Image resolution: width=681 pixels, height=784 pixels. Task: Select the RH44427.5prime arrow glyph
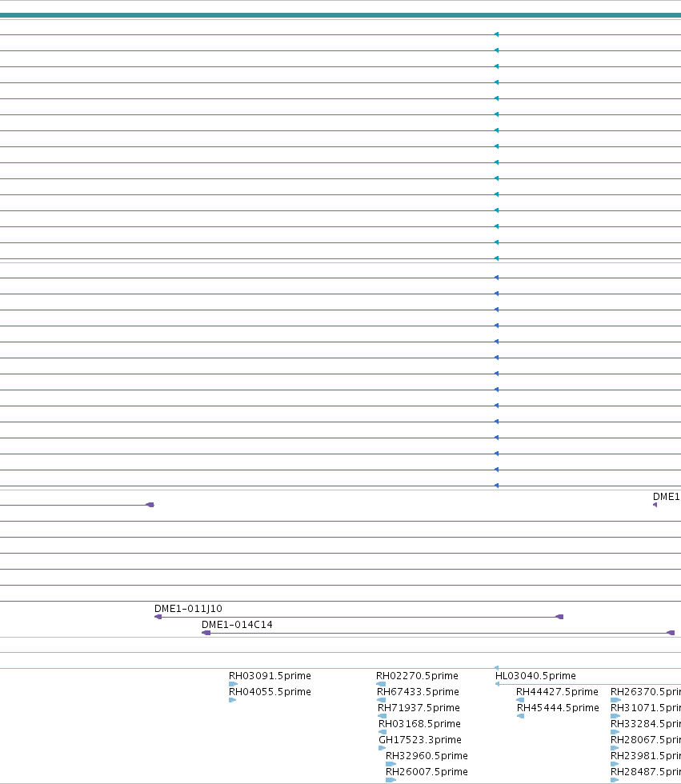point(520,700)
